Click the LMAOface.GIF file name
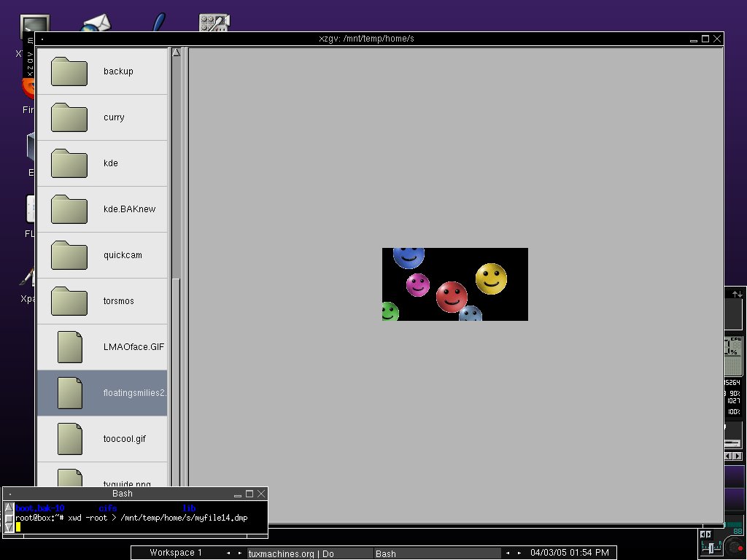This screenshot has height=560, width=747. (133, 347)
